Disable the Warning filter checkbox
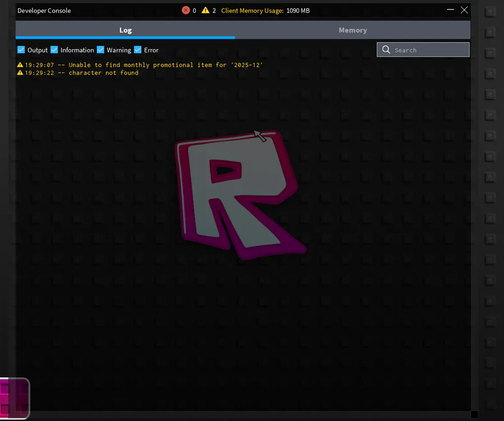Image resolution: width=504 pixels, height=421 pixels. pos(101,50)
